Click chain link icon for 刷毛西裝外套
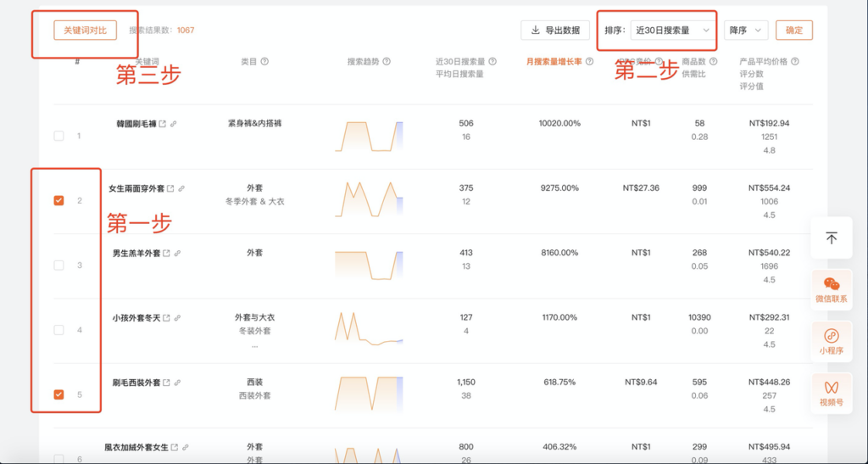 pos(177,383)
